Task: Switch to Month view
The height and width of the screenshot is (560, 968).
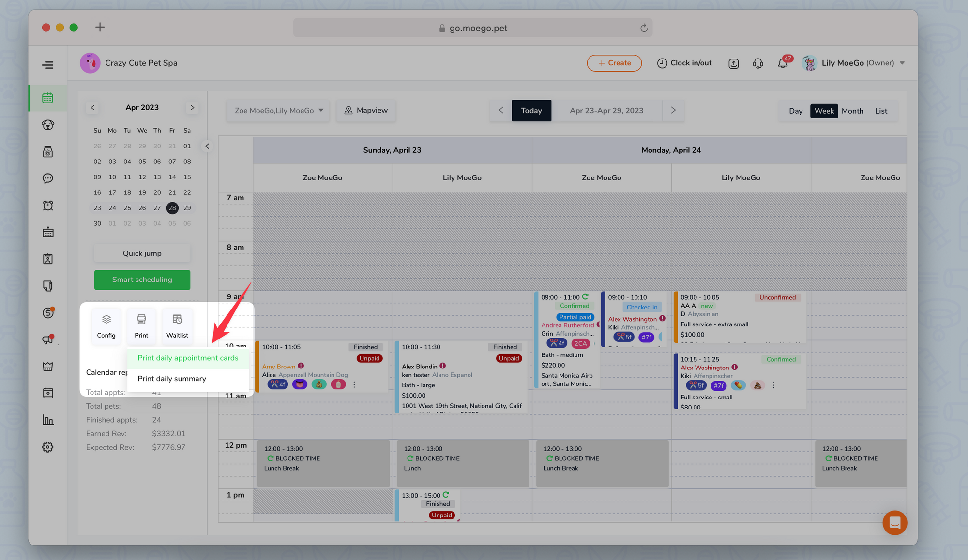Action: (852, 111)
